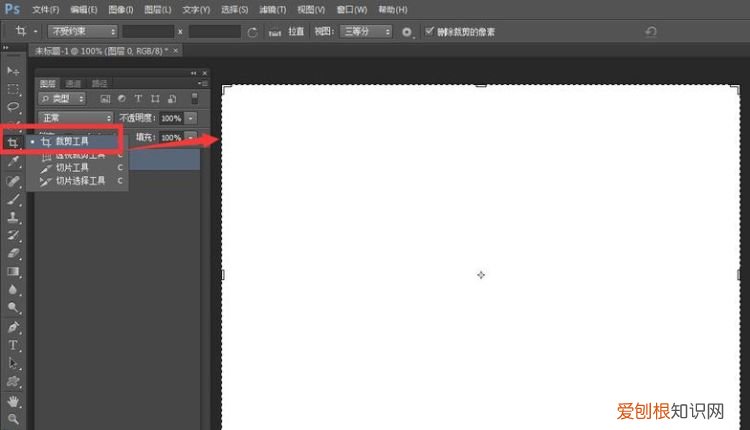Select the History Brush tool

13,235
